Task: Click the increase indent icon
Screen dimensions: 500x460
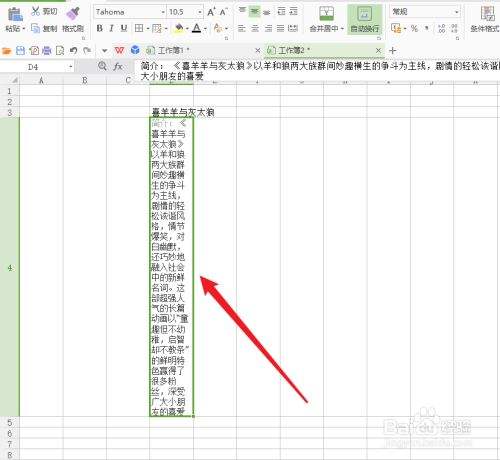Action: (293, 12)
